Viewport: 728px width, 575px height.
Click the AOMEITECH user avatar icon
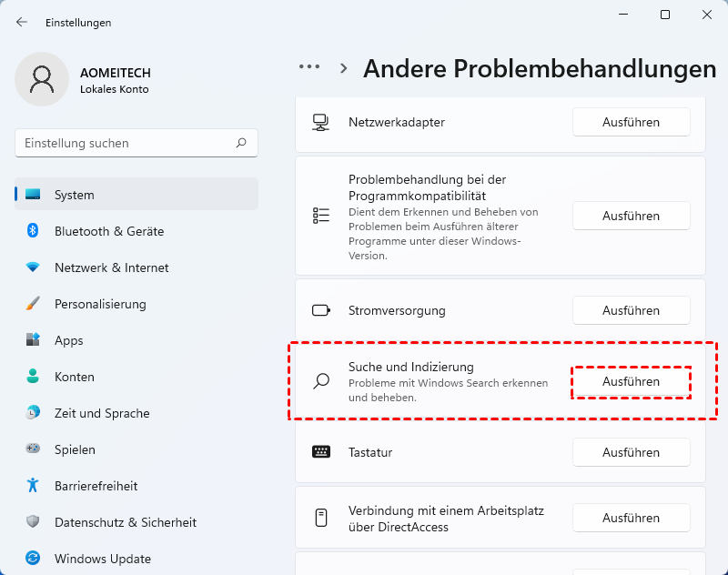[42, 79]
